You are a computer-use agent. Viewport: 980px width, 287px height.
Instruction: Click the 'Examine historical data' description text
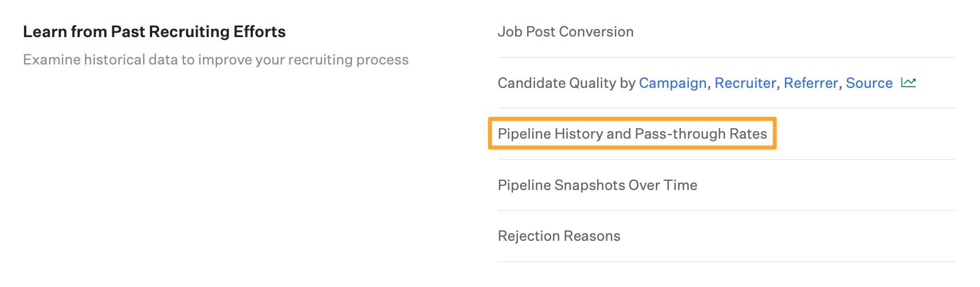pyautogui.click(x=216, y=59)
